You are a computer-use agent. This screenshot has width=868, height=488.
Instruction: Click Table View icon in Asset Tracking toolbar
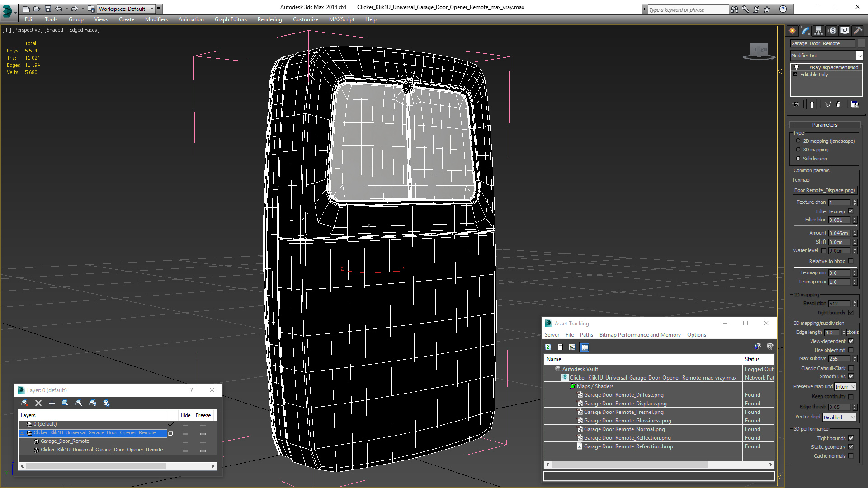(585, 347)
